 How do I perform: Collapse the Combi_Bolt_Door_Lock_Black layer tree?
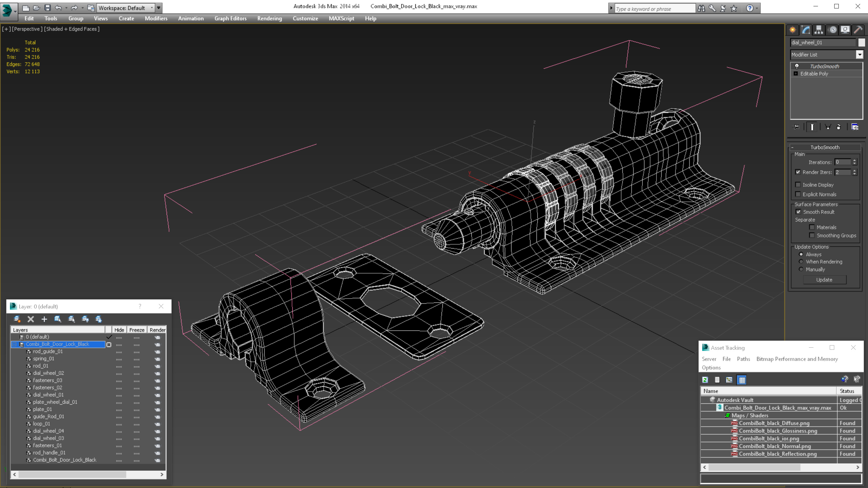tap(14, 344)
